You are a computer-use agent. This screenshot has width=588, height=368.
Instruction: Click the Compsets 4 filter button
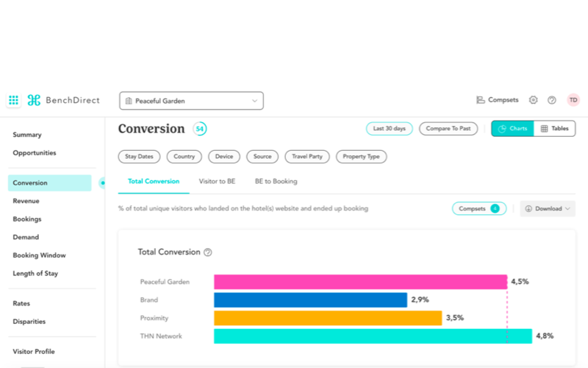[x=478, y=208]
